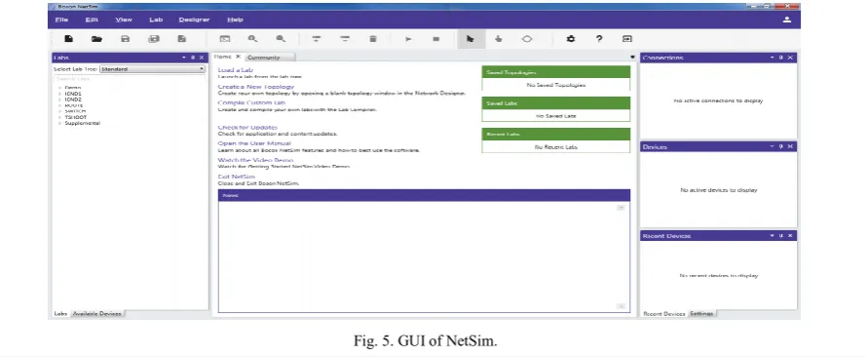The image size is (868, 357).
Task: Select the ellipse annotation tool
Action: (x=527, y=39)
